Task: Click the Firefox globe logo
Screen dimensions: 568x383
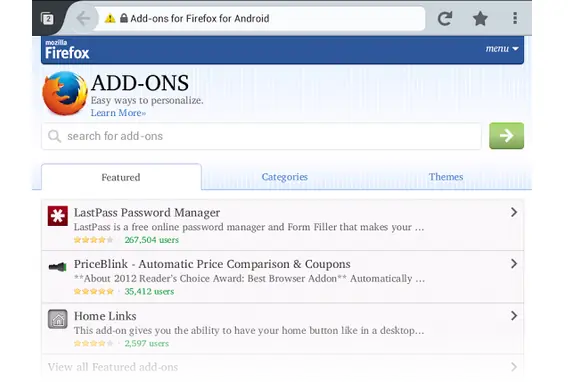Action: [x=65, y=93]
